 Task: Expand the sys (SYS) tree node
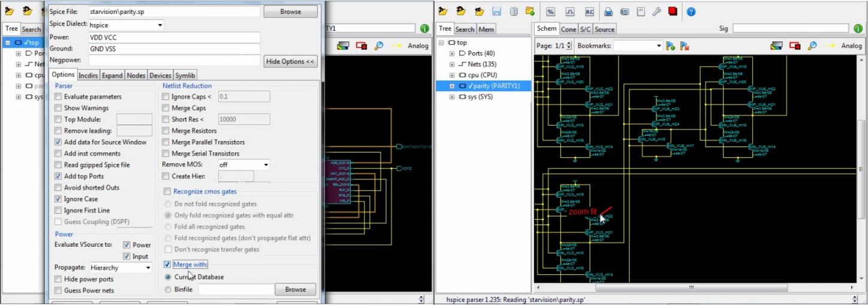(x=452, y=97)
